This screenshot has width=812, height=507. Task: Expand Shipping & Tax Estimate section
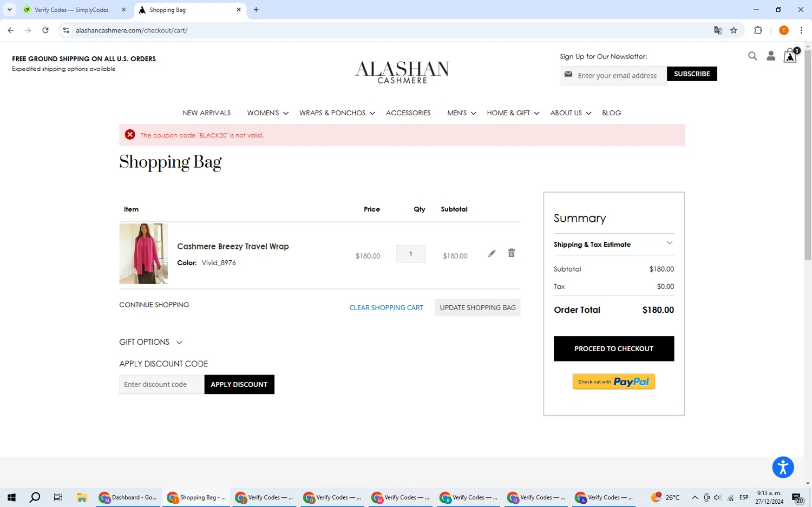click(x=613, y=244)
